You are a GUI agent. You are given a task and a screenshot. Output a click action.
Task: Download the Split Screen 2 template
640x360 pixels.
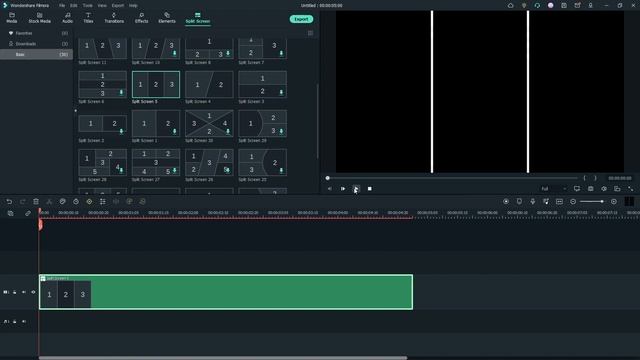tap(121, 131)
